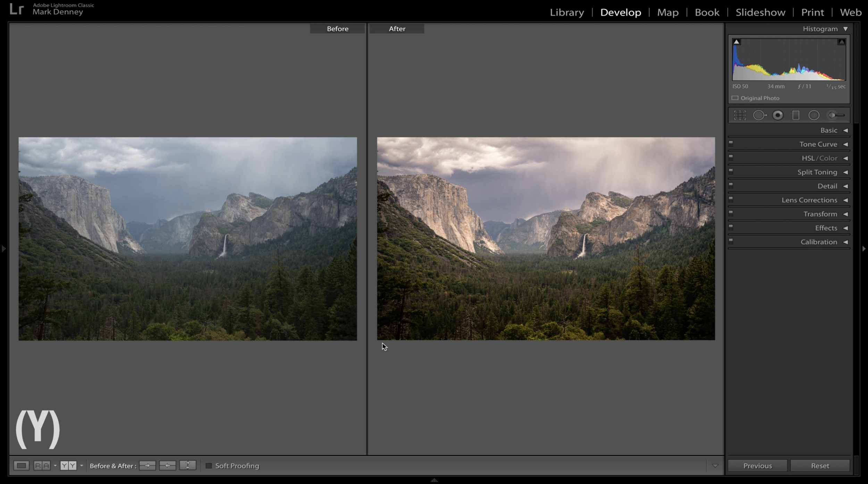
Task: Open the Reference View options dropdown arrow
Action: [55, 466]
